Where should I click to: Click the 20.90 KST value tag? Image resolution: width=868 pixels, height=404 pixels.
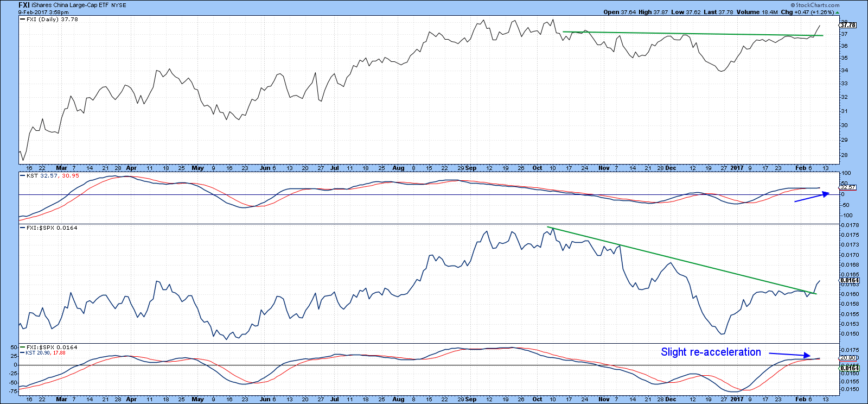[848, 358]
